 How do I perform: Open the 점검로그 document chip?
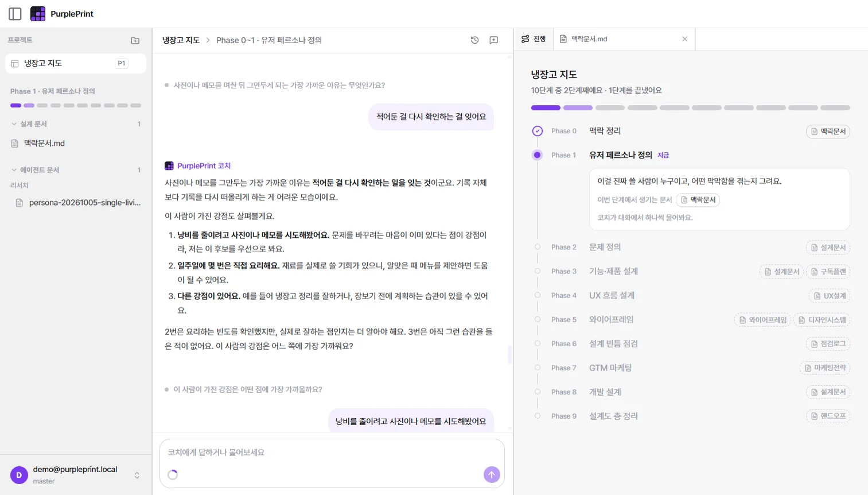[x=828, y=344]
